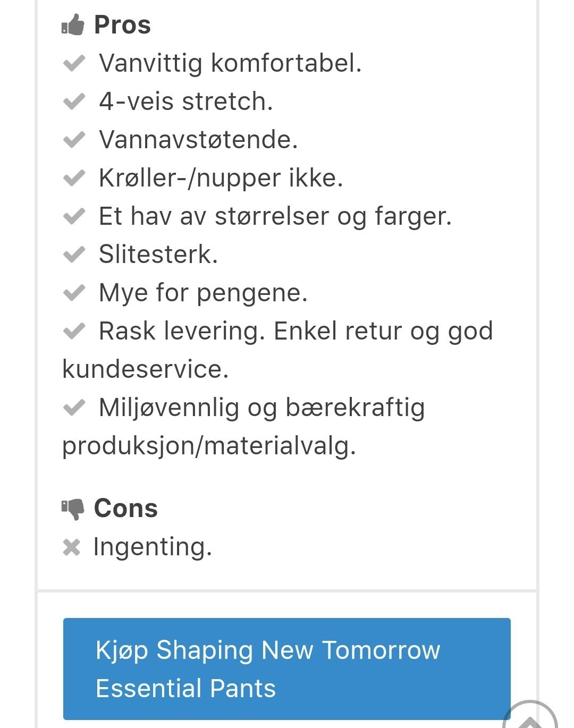
Task: Click the checkmark next to Vannavstøtende
Action: pyautogui.click(x=74, y=140)
